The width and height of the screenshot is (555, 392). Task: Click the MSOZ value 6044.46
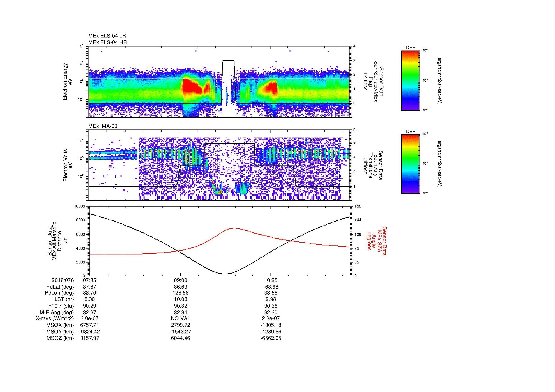pyautogui.click(x=181, y=338)
